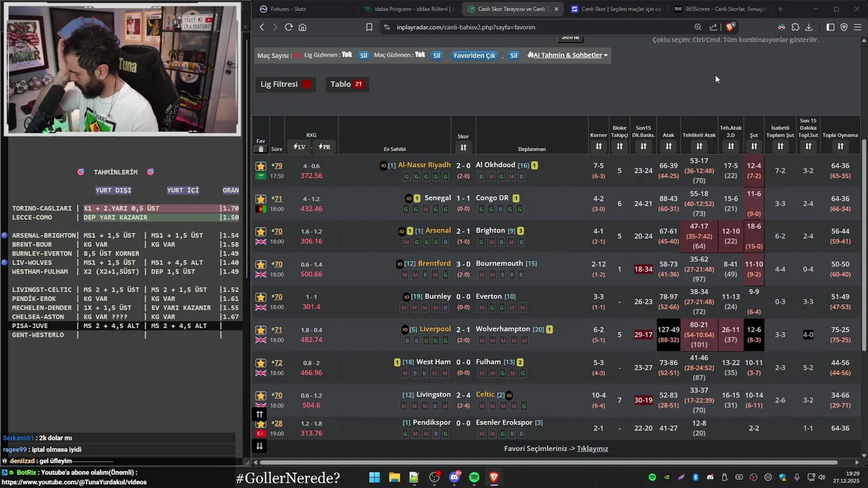Open a new browser tab with the plus

(x=780, y=9)
